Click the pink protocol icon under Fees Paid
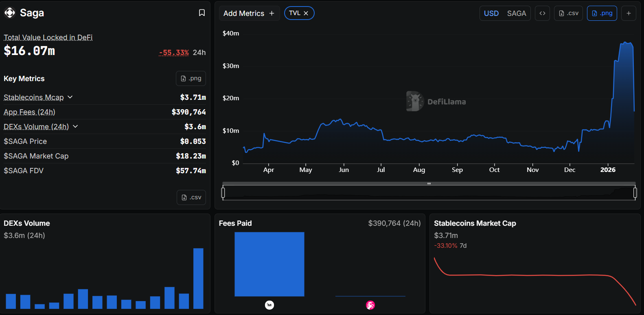 [370, 305]
